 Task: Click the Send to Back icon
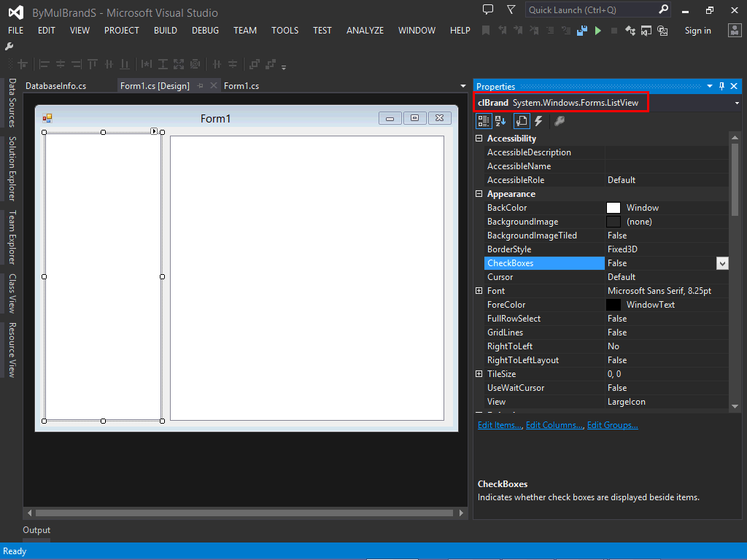click(x=271, y=64)
